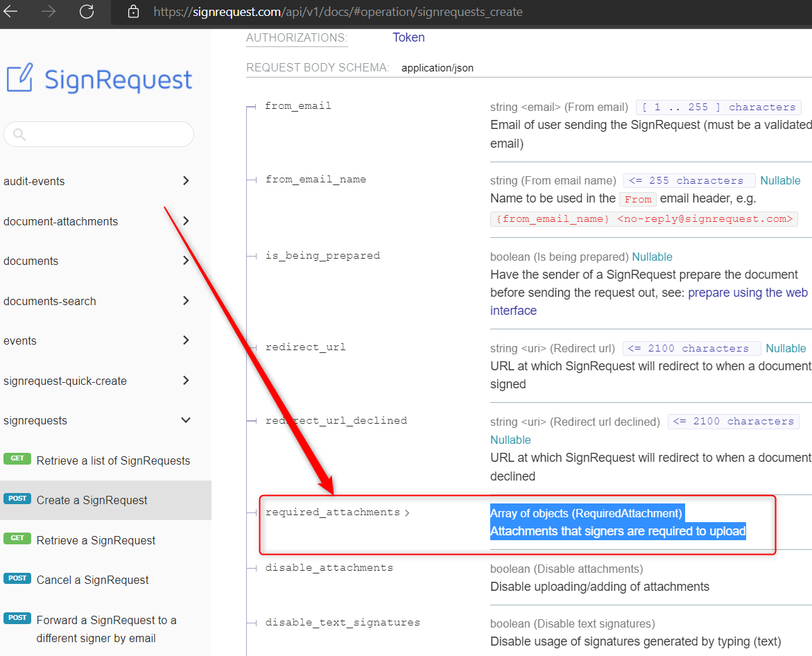
Task: Expand the document-attachments section
Action: click(x=97, y=221)
